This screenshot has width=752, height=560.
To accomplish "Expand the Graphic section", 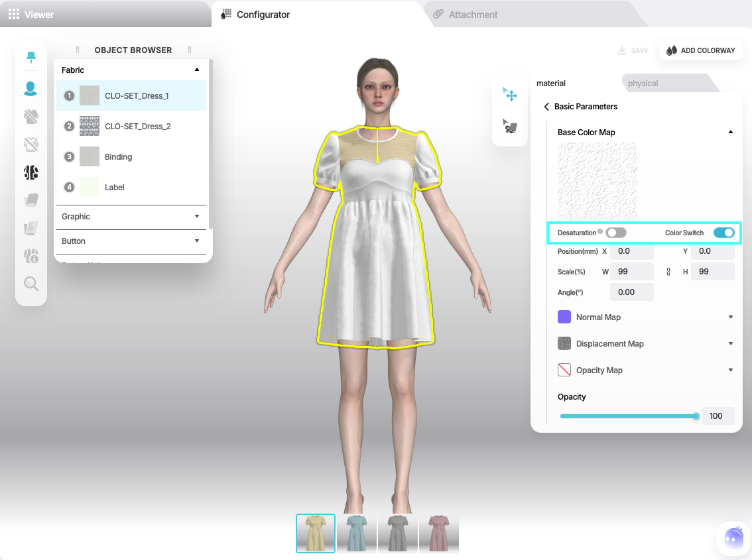I will coord(131,217).
